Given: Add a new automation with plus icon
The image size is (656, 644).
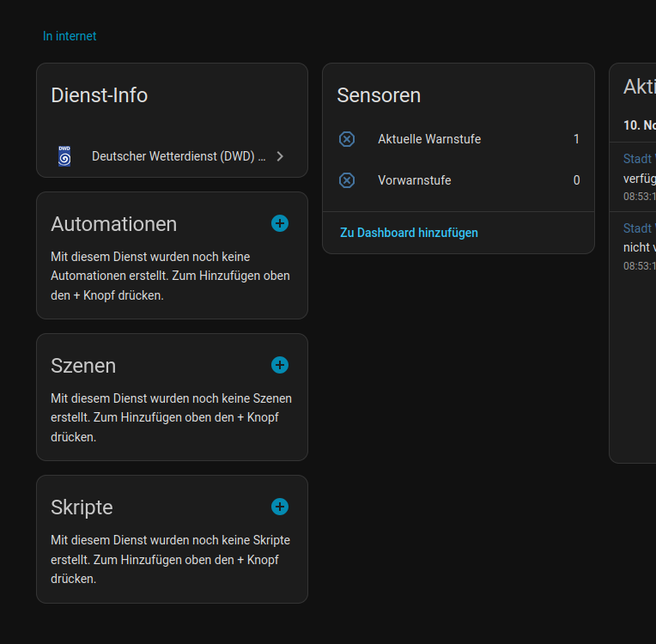Looking at the screenshot, I should click(x=280, y=223).
